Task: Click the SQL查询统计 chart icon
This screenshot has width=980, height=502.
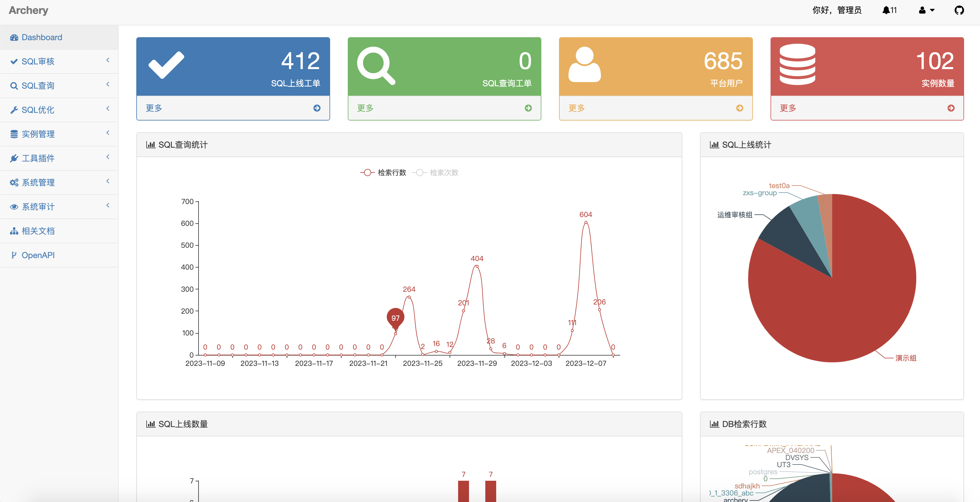Action: tap(151, 145)
